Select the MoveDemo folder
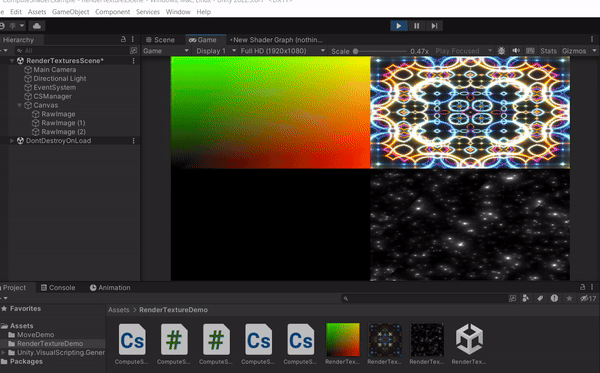600x373 pixels. click(35, 335)
